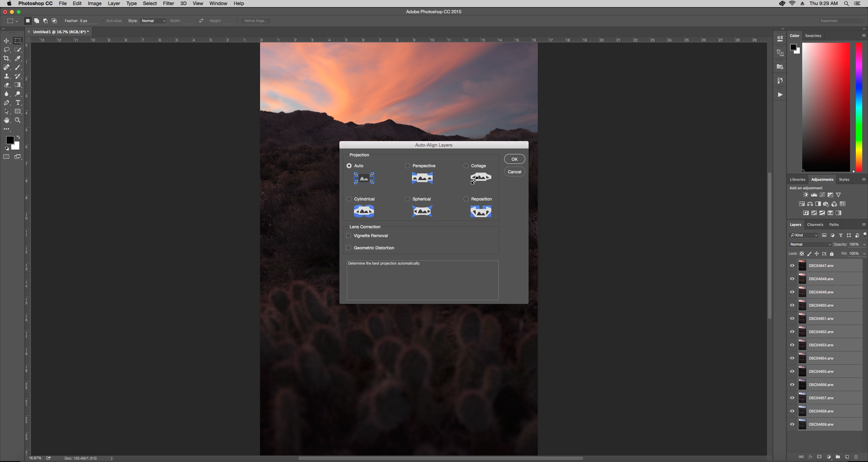Hide the DSC04650.arw layer
Screen dimensions: 868x462
pos(792,305)
